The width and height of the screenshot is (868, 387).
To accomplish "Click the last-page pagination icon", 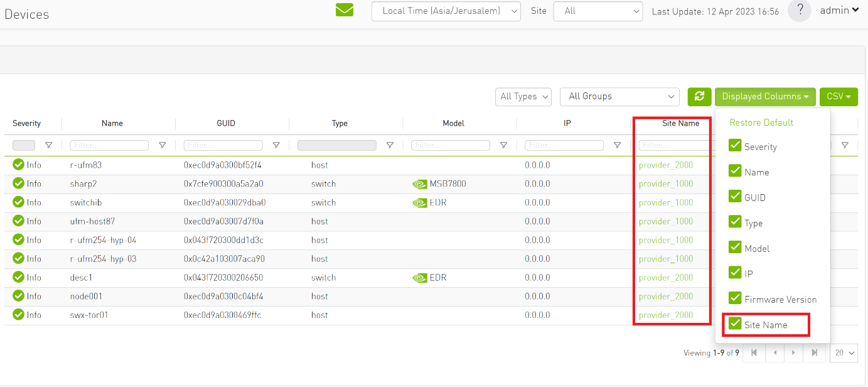I will [814, 352].
